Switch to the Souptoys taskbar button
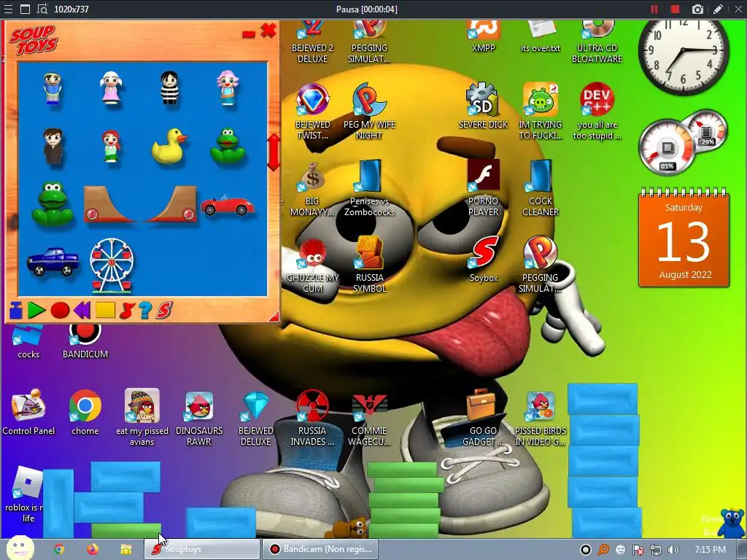 202,549
